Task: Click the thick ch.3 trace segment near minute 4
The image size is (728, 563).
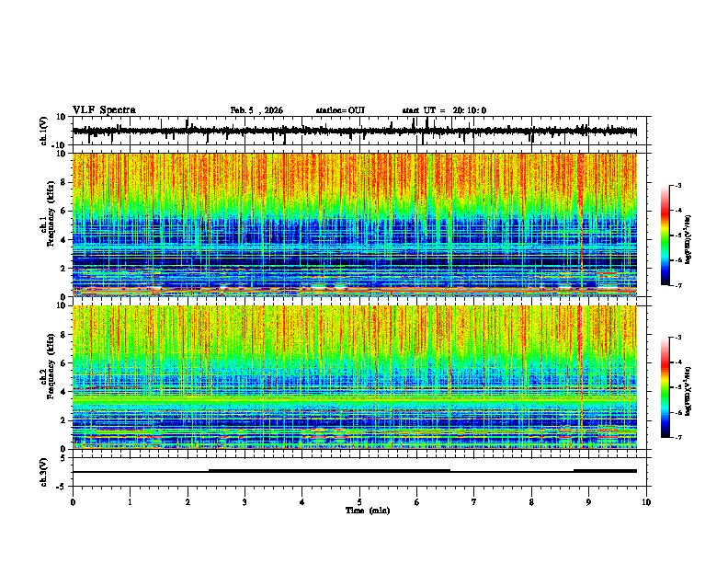Action: 330,471
